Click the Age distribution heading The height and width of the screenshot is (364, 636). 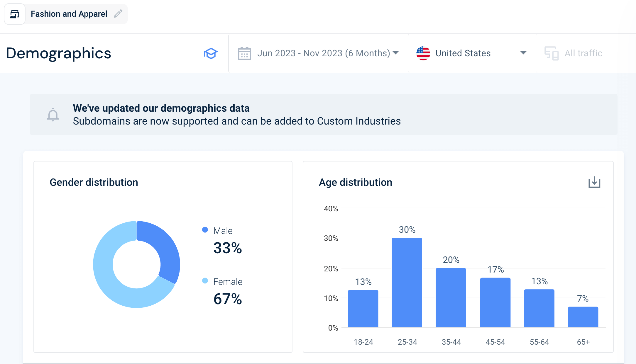coord(356,182)
